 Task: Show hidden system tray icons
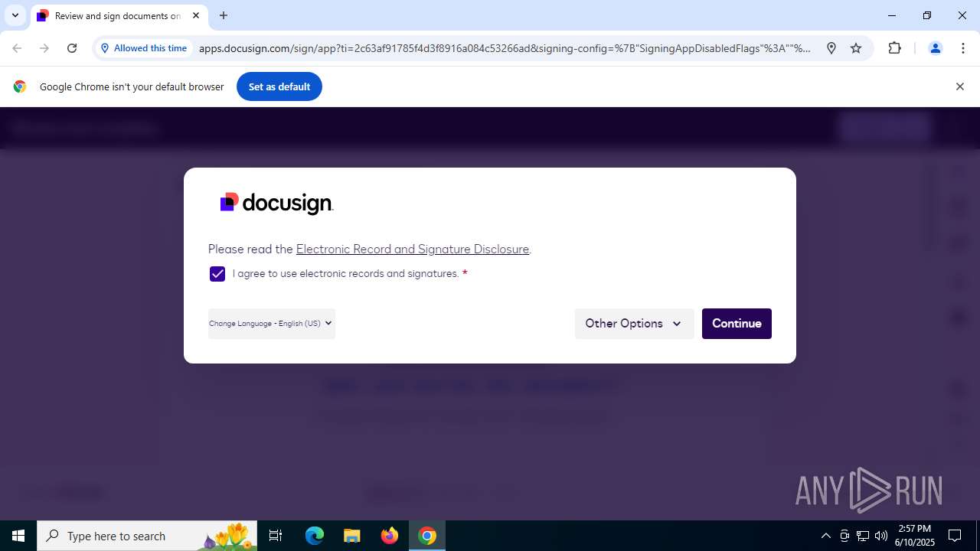coord(825,536)
